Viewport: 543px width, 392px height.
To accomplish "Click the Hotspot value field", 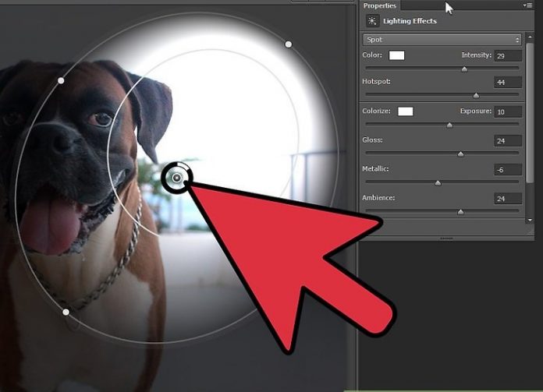I will click(508, 83).
